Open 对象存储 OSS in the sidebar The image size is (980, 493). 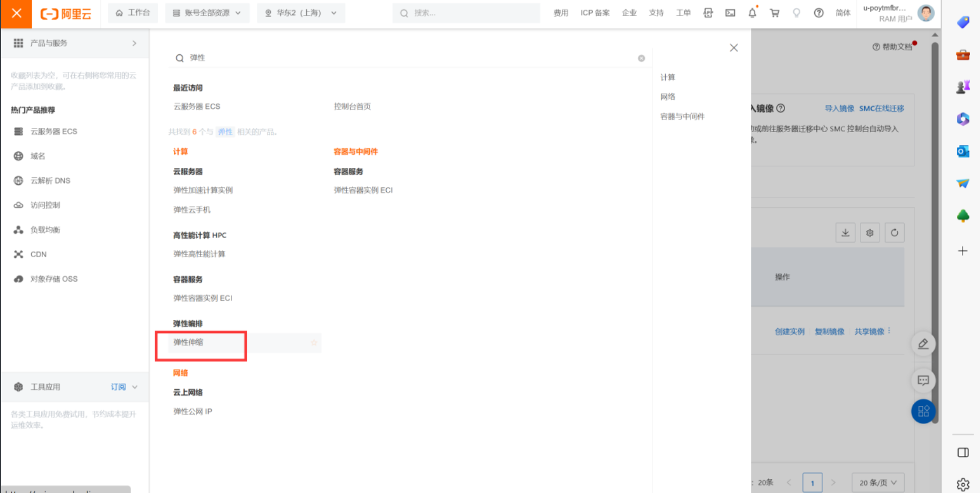pyautogui.click(x=54, y=279)
